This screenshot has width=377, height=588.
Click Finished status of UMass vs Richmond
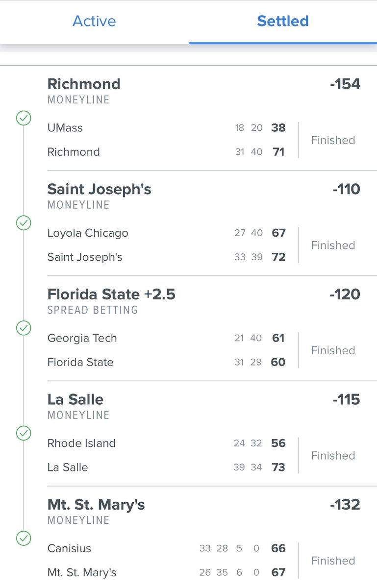coord(333,140)
